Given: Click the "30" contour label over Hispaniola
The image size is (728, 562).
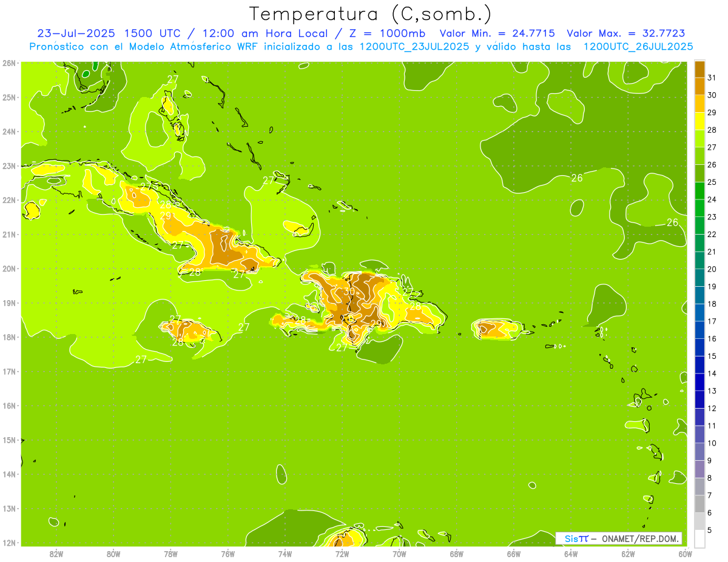Looking at the screenshot, I should 349,291.
